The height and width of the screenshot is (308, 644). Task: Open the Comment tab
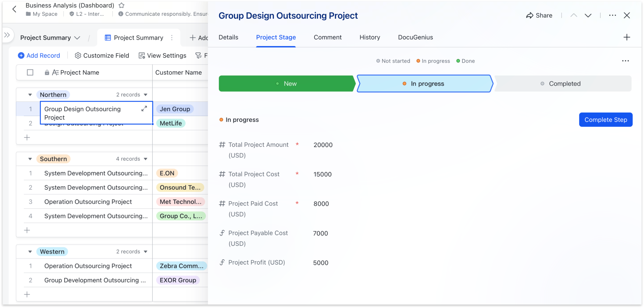(328, 37)
